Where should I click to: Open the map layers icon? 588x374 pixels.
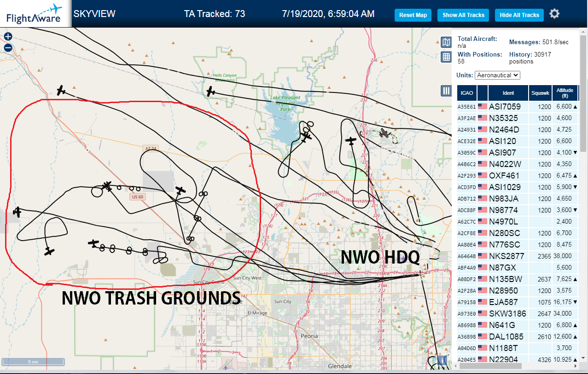pos(446,43)
